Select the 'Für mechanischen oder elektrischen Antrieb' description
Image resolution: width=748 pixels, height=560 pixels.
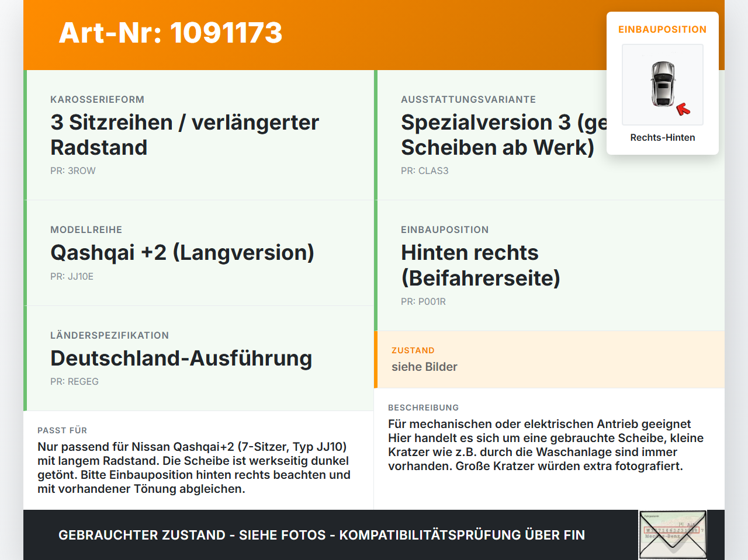(x=546, y=445)
